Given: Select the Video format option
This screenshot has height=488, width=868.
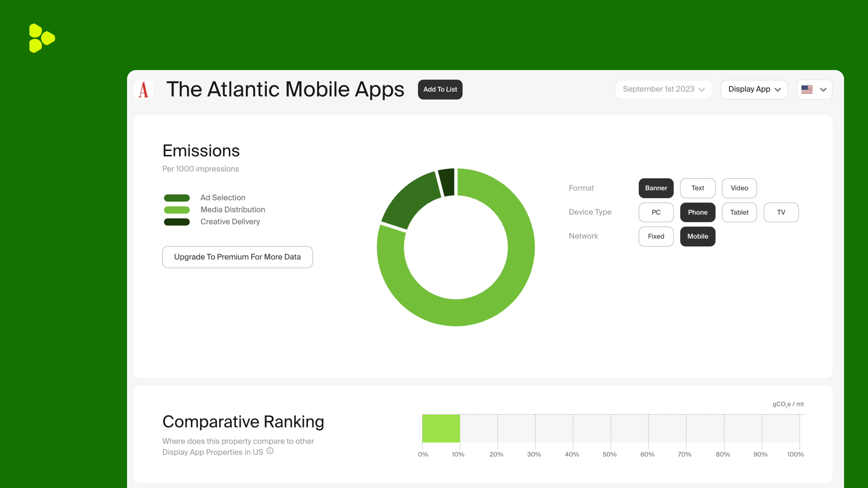Looking at the screenshot, I should tap(739, 188).
